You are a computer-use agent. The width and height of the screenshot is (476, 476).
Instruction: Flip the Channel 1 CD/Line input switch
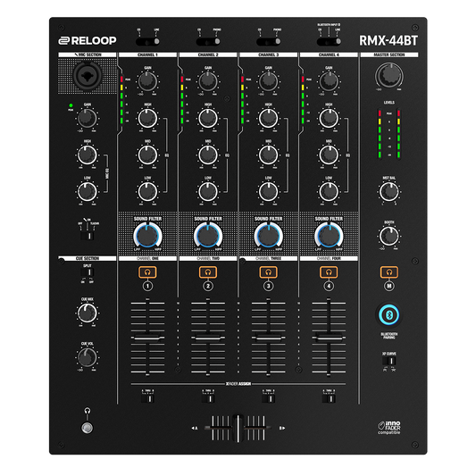[147, 42]
